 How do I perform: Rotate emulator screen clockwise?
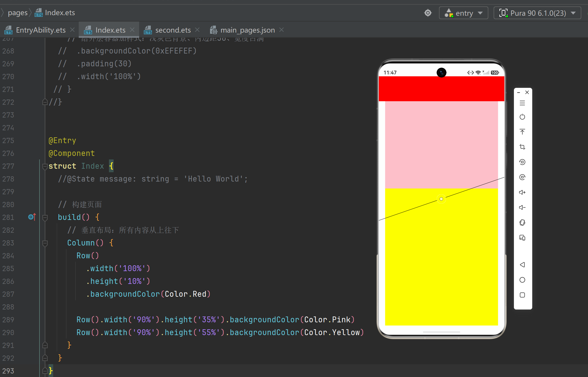click(x=522, y=177)
